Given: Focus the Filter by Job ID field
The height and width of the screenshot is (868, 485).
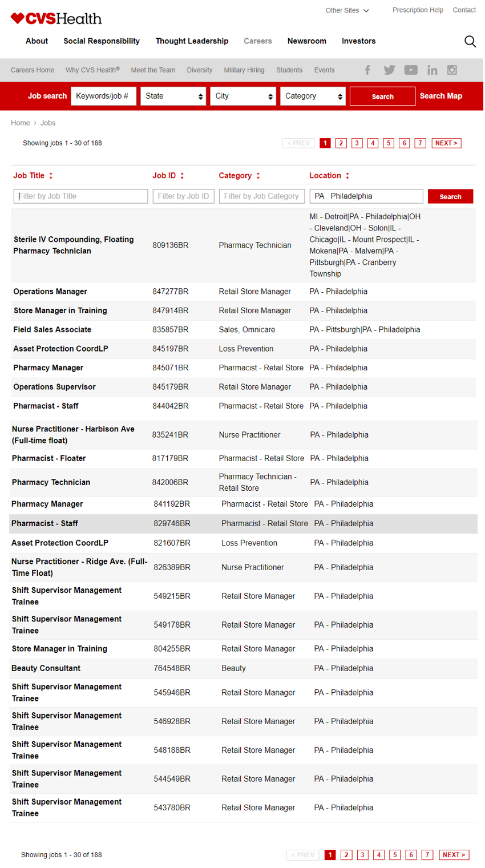Looking at the screenshot, I should (x=183, y=196).
